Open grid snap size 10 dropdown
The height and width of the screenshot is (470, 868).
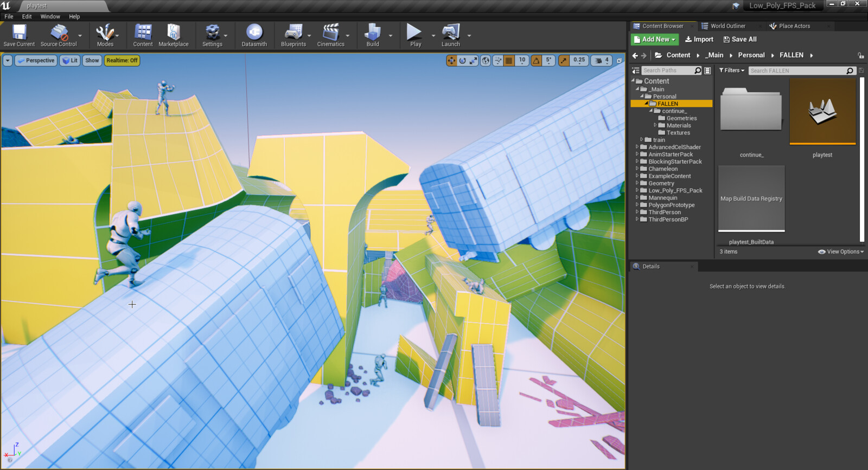[x=522, y=61]
